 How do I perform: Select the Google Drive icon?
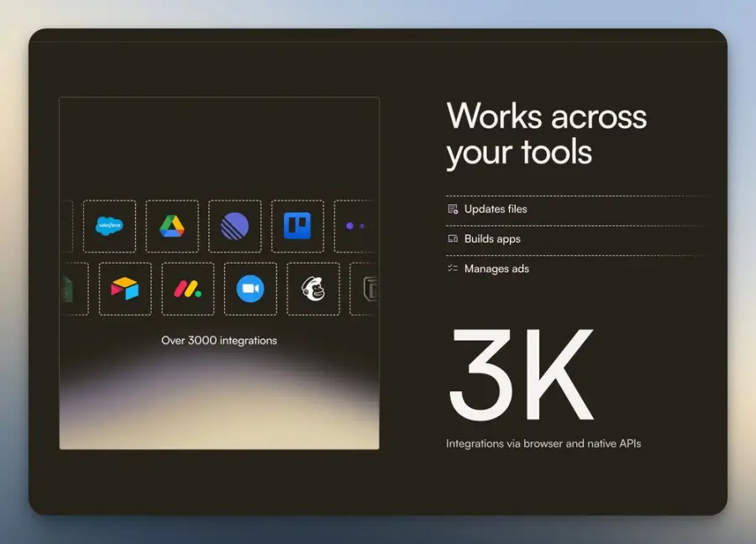click(172, 226)
